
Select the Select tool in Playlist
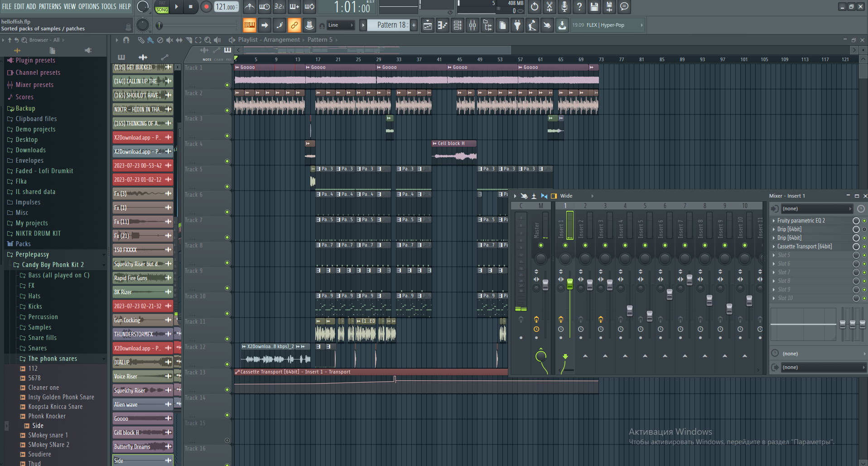click(198, 40)
